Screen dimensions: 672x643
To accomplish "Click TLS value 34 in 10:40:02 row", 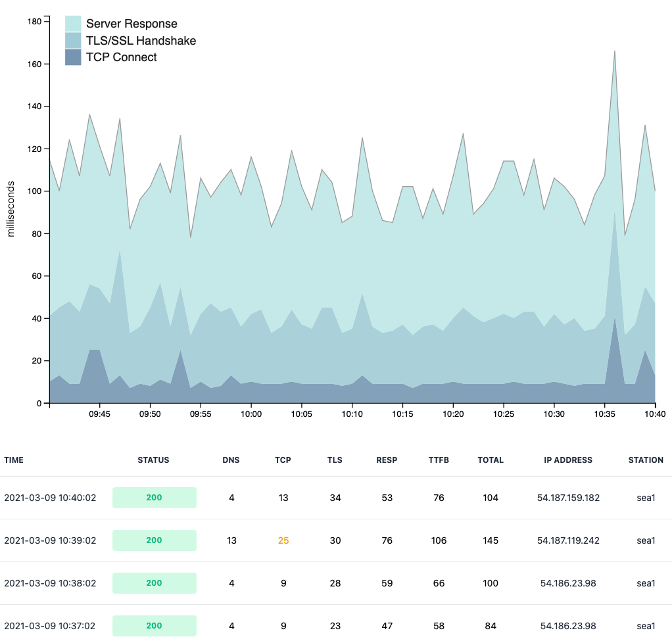I will pyautogui.click(x=335, y=498).
